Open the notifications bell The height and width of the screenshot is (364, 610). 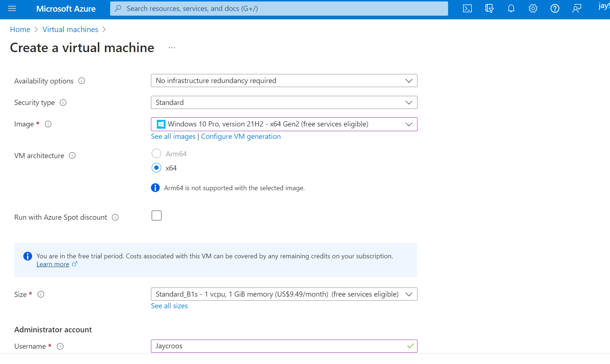(x=511, y=8)
